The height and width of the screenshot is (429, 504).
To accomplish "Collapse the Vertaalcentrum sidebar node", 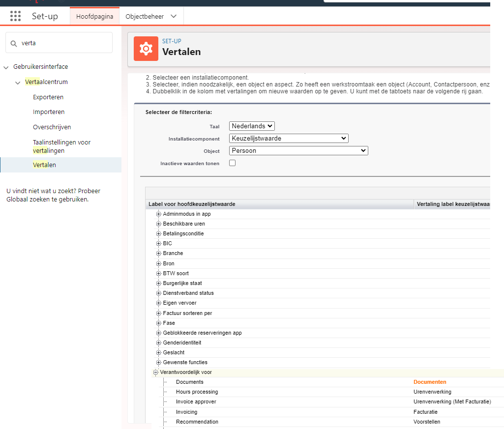I will [18, 82].
